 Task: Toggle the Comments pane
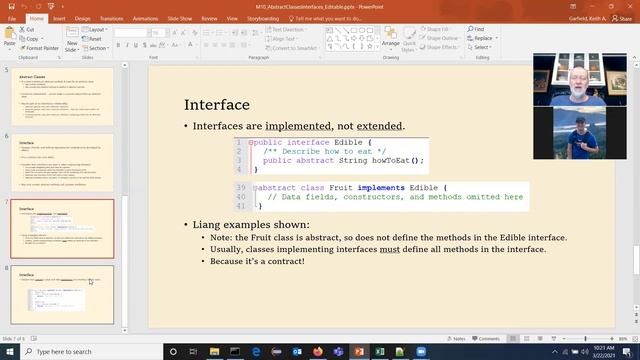pyautogui.click(x=486, y=339)
